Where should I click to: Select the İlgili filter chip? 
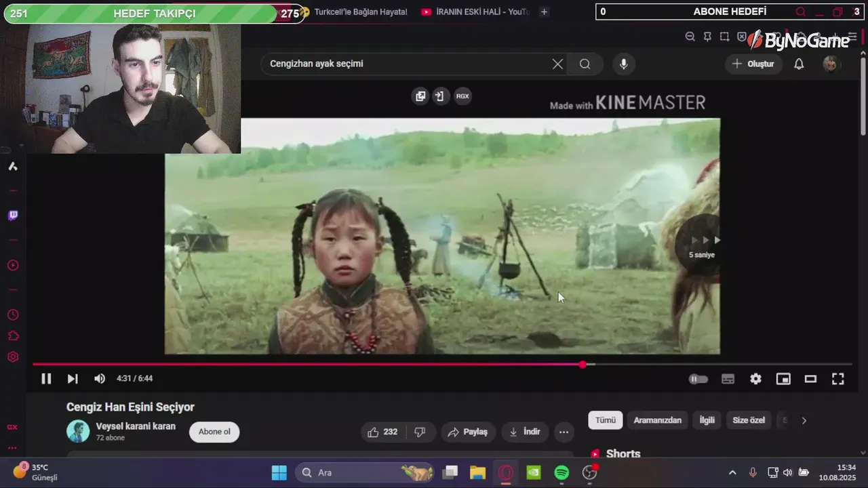click(707, 420)
